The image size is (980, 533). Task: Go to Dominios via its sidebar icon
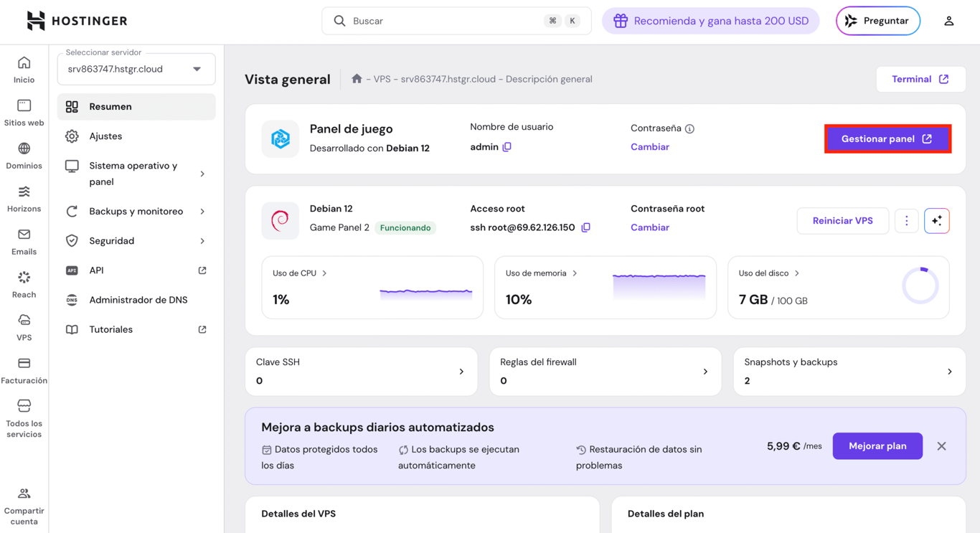click(24, 151)
